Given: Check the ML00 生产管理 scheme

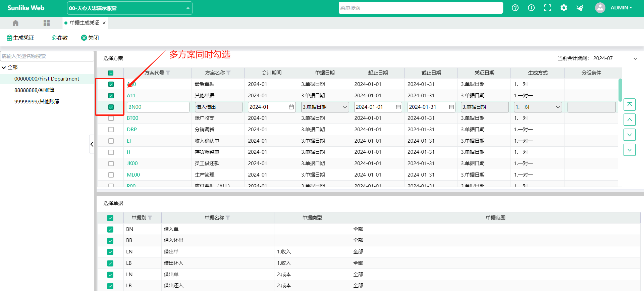Looking at the screenshot, I should click(111, 175).
